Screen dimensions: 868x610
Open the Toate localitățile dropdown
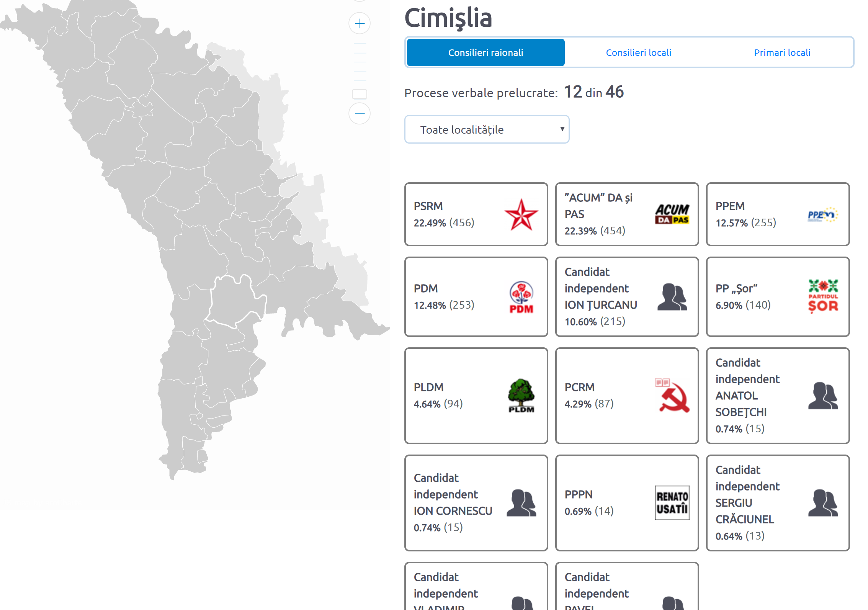[x=486, y=129]
